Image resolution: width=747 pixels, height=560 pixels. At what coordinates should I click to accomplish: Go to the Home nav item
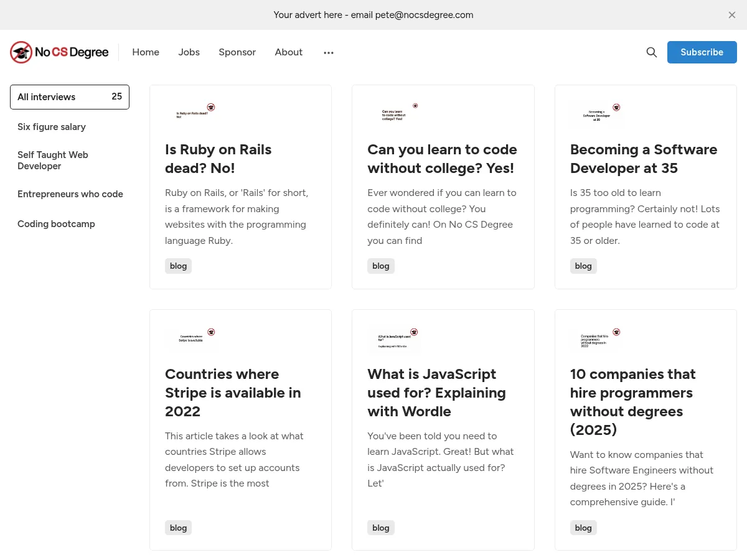point(146,52)
